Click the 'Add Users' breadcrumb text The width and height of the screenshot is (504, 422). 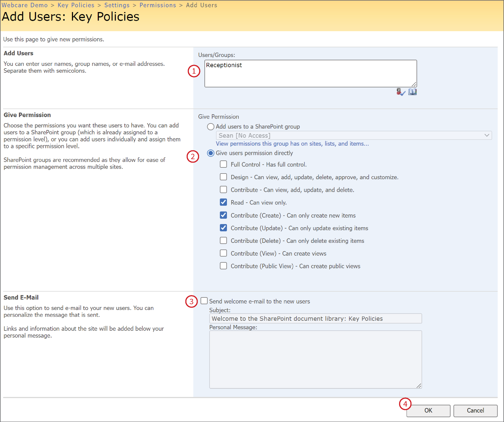point(202,5)
